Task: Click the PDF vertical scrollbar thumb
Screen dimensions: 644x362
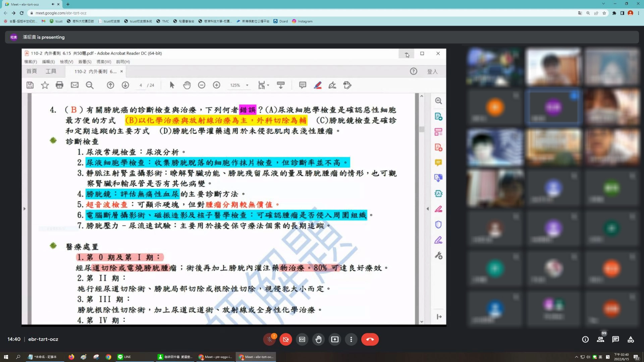Action: [422, 129]
